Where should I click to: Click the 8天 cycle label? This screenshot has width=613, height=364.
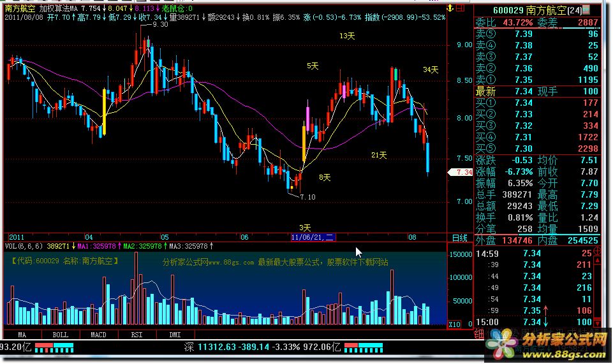tap(325, 177)
